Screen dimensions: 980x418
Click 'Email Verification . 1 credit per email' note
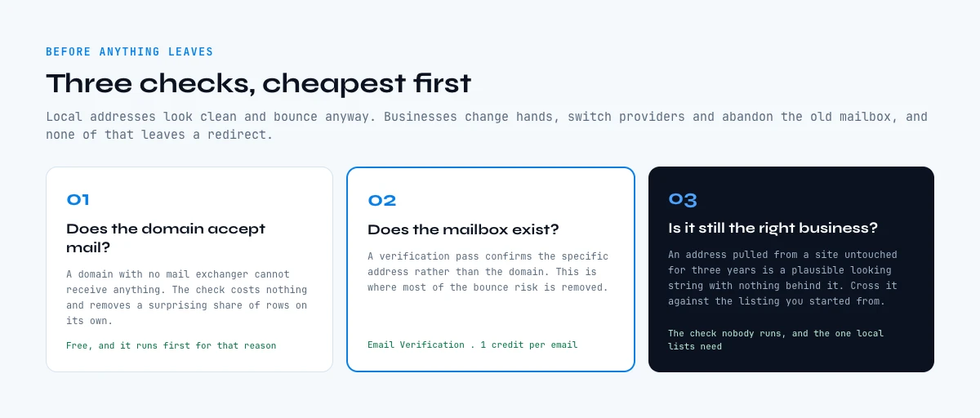tap(472, 345)
